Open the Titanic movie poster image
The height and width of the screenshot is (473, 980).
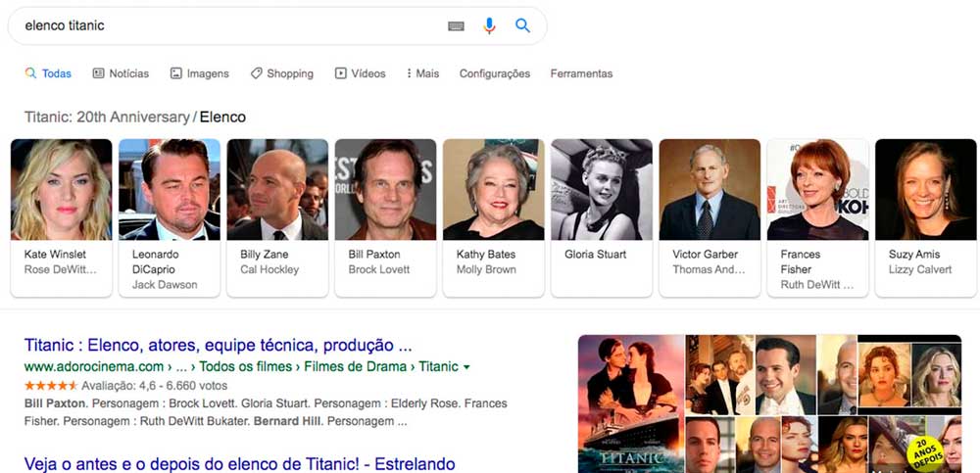point(631,403)
